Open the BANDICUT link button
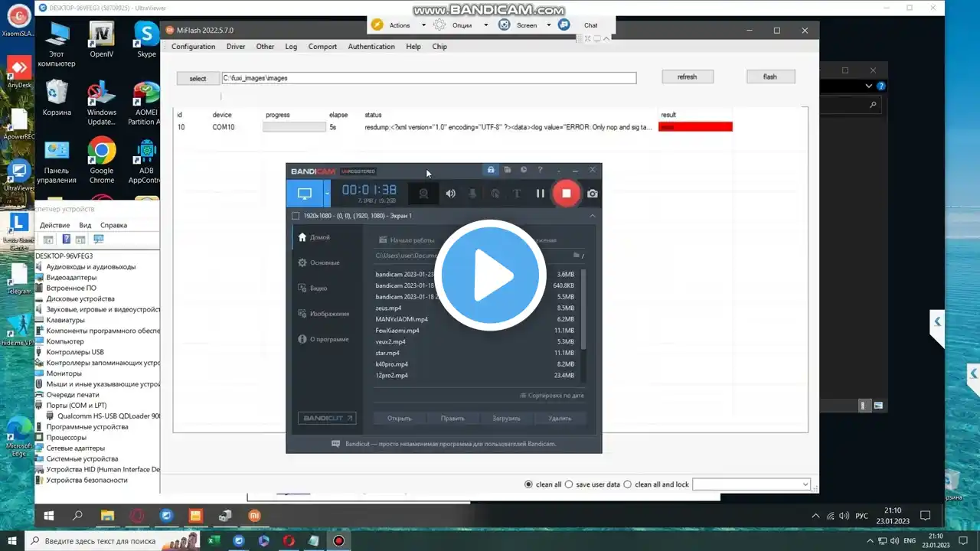The height and width of the screenshot is (551, 980). [327, 419]
